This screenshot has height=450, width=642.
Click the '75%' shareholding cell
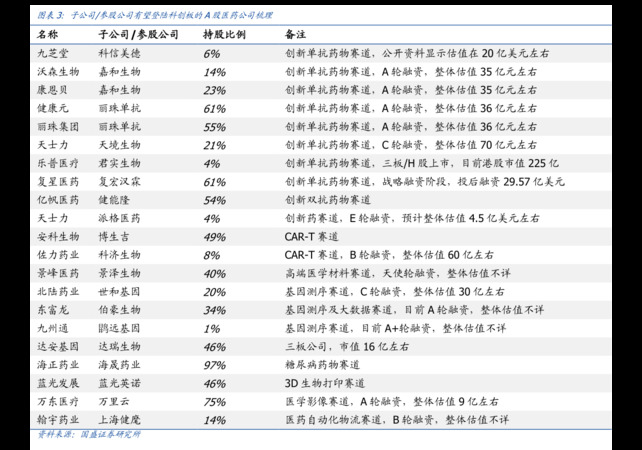pyautogui.click(x=215, y=402)
